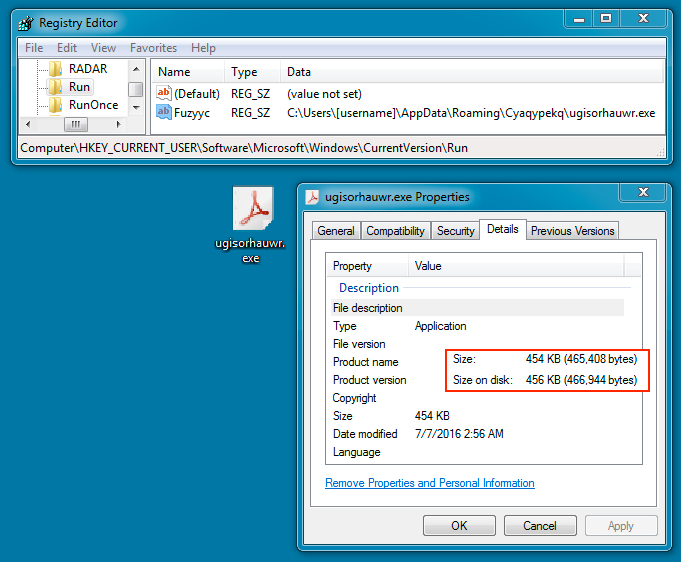Click tree pane scroll down arrow
Viewport: 681px width, 562px height.
[136, 107]
